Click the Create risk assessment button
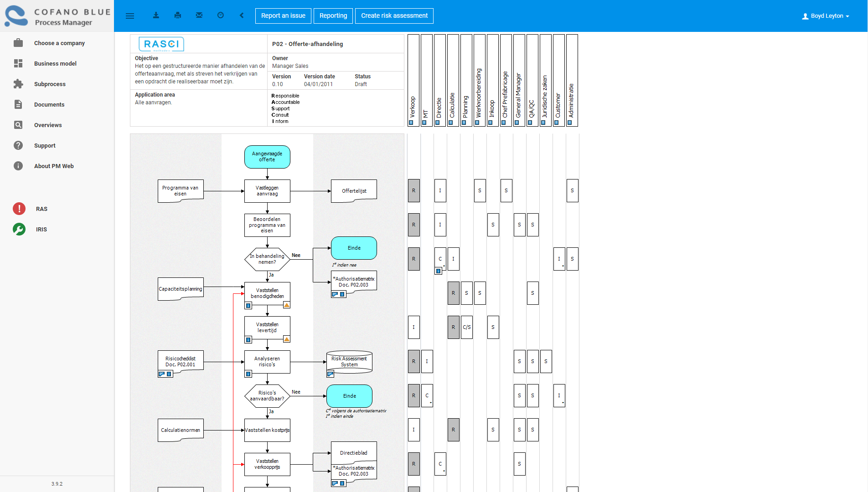 [x=394, y=15]
